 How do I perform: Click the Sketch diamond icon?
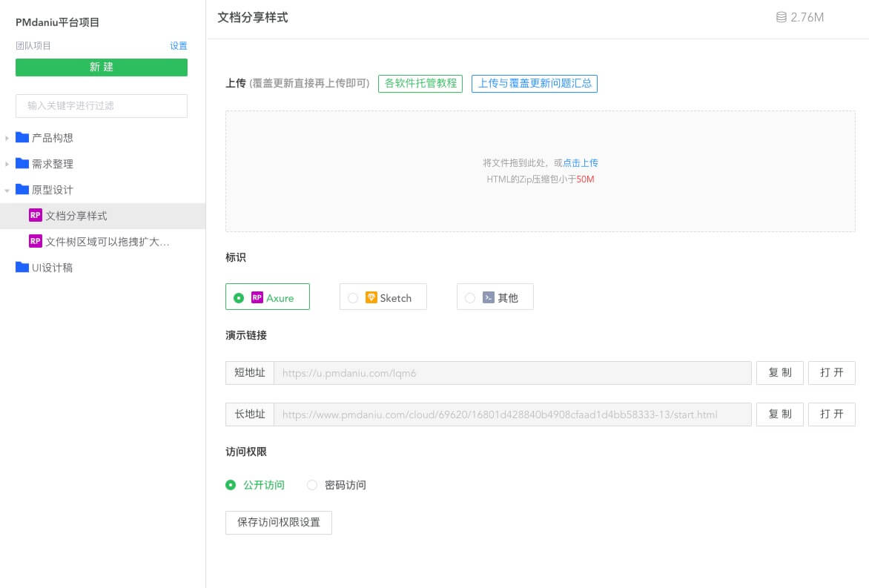(371, 297)
